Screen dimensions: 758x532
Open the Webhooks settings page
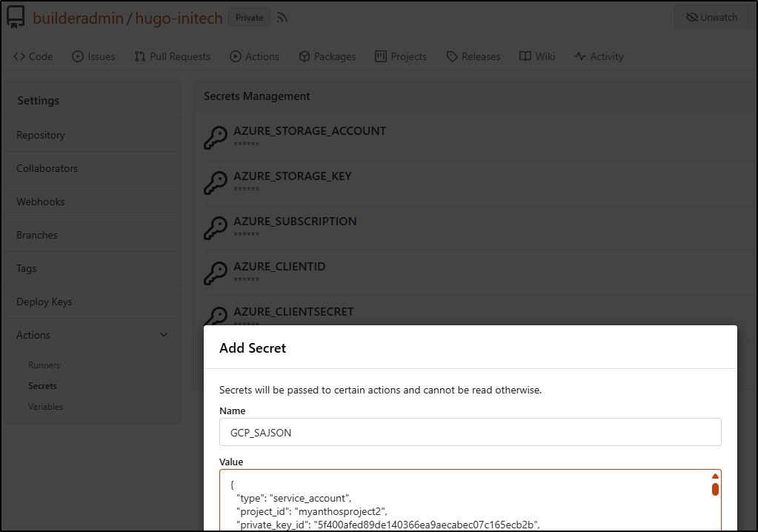pyautogui.click(x=41, y=202)
